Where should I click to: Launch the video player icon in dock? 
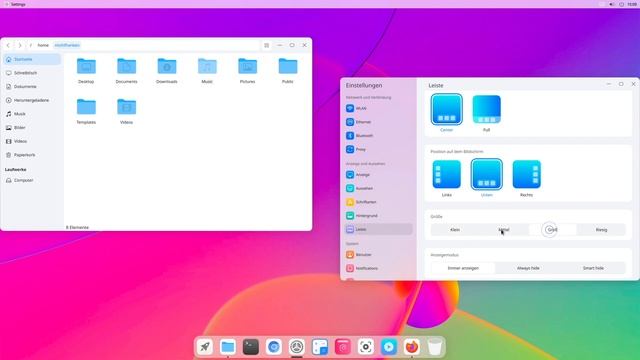click(389, 347)
